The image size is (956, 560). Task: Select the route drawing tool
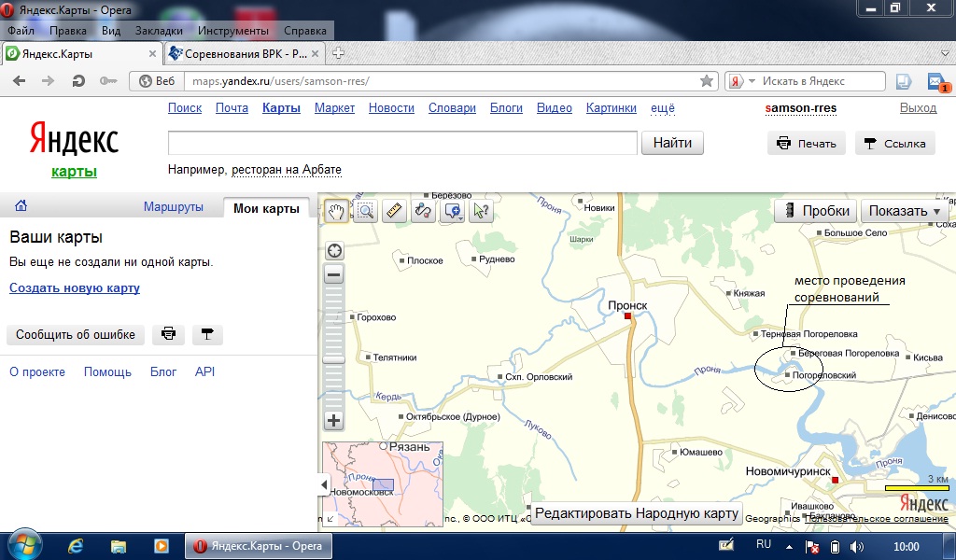(x=423, y=211)
